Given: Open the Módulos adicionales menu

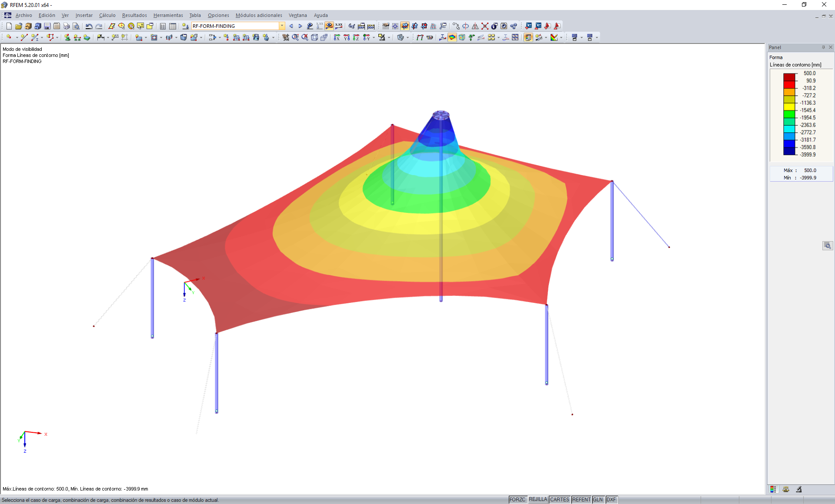Looking at the screenshot, I should click(258, 15).
